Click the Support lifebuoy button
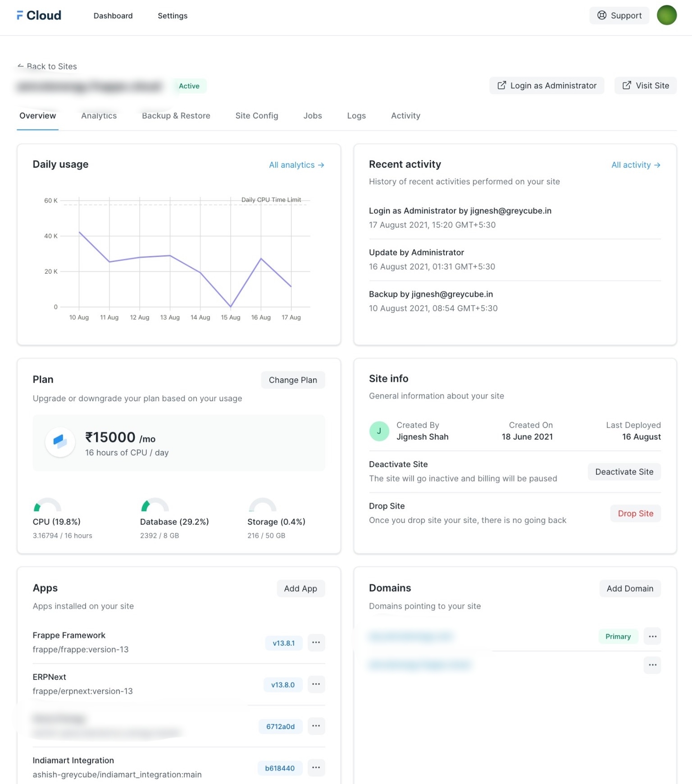This screenshot has height=784, width=692. click(619, 15)
